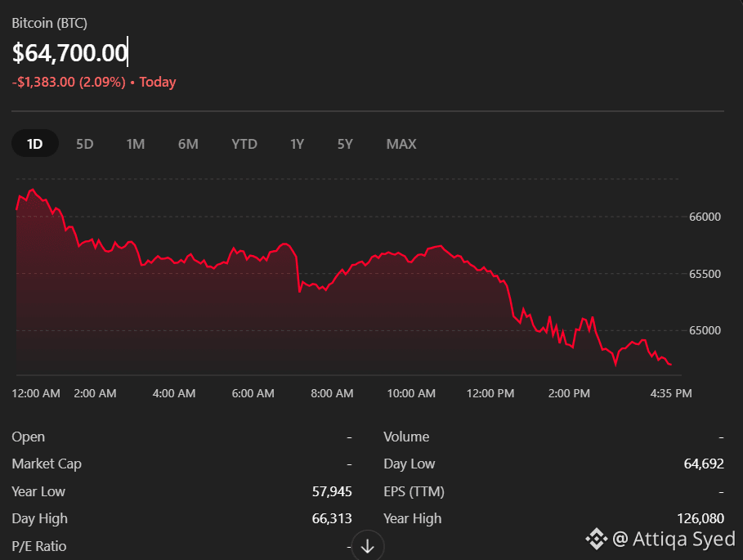Screen dimensions: 743x560
Task: Switch chart to 5D range
Action: coord(85,144)
